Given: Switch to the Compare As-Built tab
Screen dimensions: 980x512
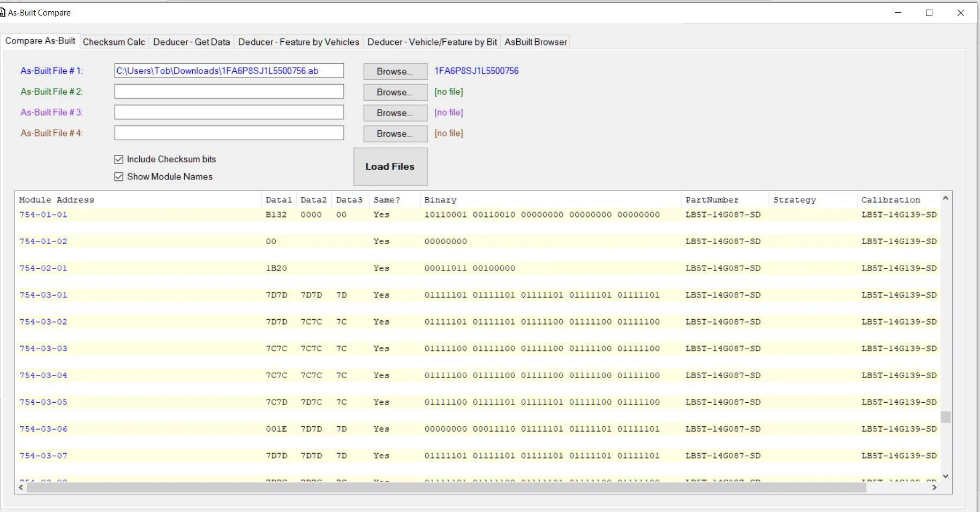Looking at the screenshot, I should [x=40, y=41].
